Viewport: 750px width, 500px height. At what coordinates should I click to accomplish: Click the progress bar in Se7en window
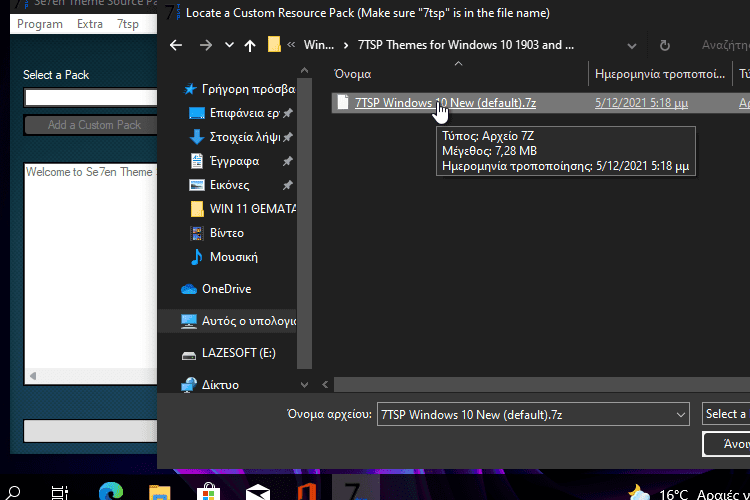[x=91, y=431]
